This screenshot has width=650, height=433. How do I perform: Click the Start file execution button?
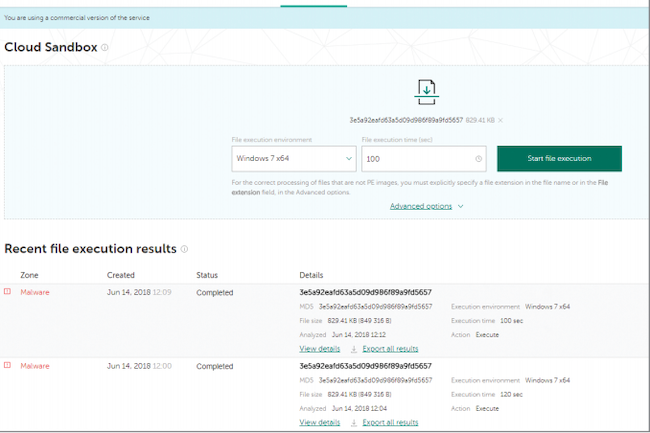coord(559,158)
